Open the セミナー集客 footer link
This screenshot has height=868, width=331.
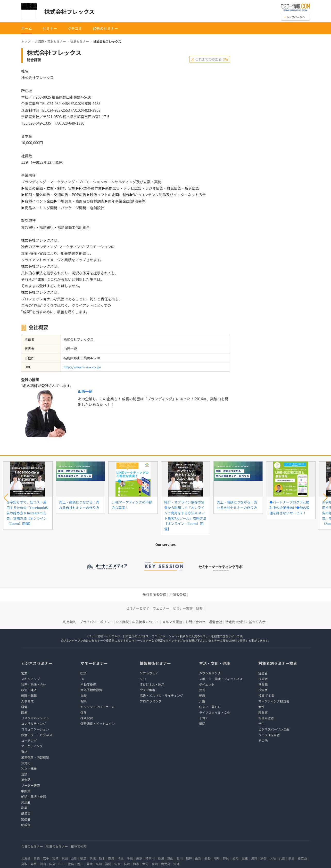pos(183,608)
